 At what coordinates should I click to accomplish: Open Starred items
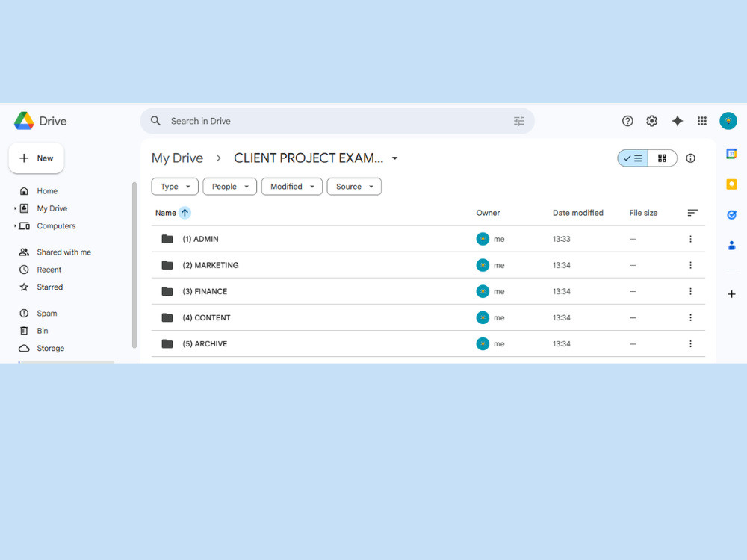[x=49, y=287]
